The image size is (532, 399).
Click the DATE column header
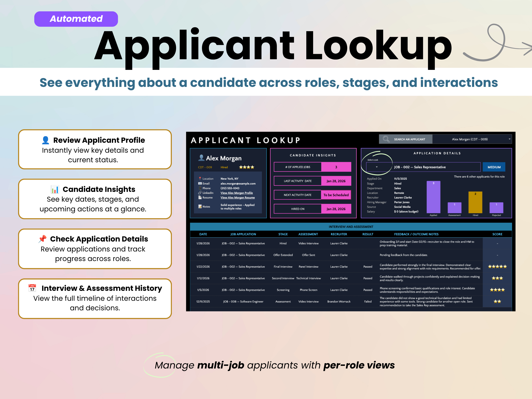203,234
